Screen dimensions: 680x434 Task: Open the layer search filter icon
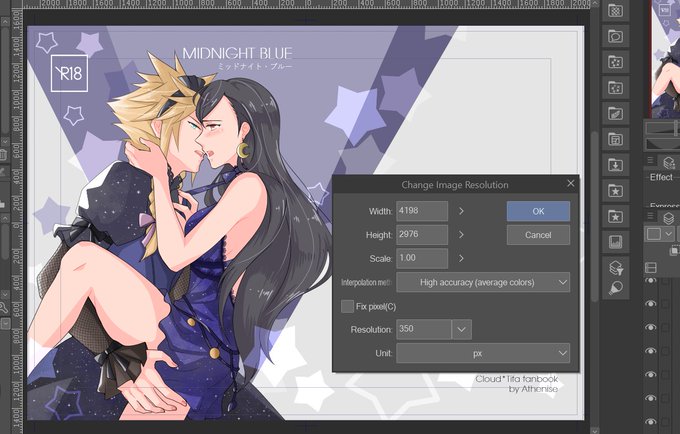point(615,268)
